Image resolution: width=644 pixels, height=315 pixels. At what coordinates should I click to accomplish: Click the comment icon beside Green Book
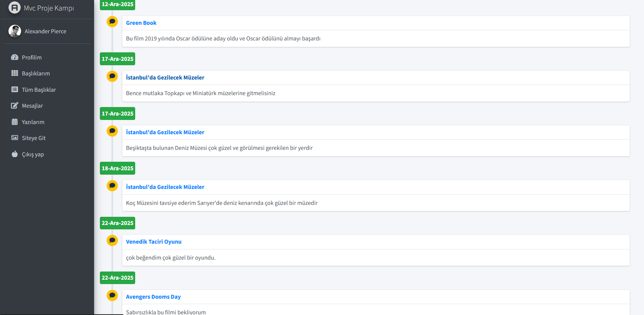click(112, 22)
